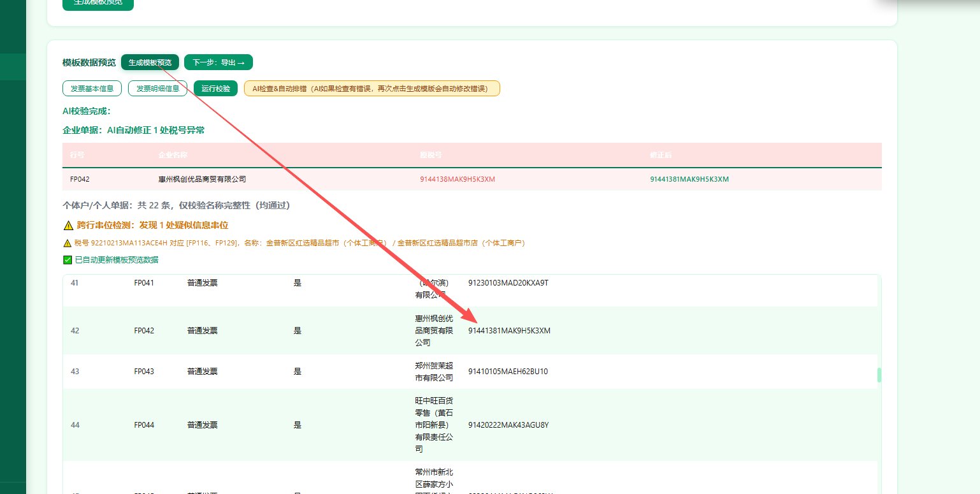
Task: Click the 跨行串位检测 warning heading
Action: pyautogui.click(x=152, y=225)
